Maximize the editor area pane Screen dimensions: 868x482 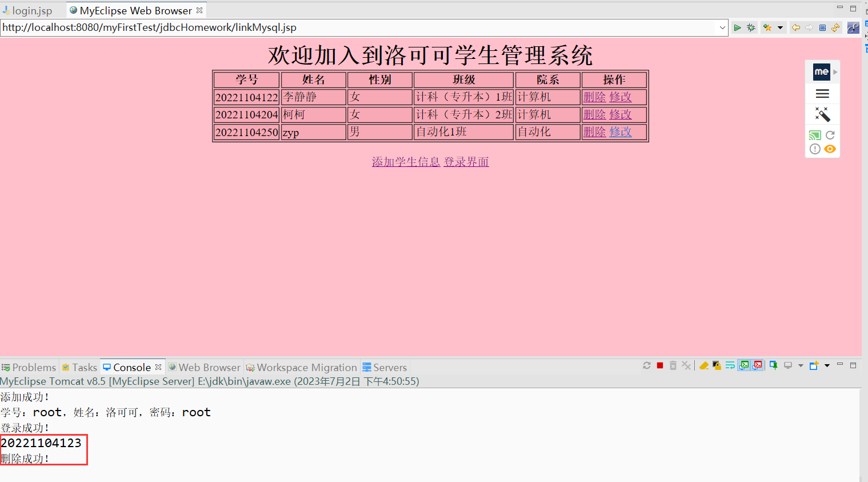pyautogui.click(x=853, y=9)
